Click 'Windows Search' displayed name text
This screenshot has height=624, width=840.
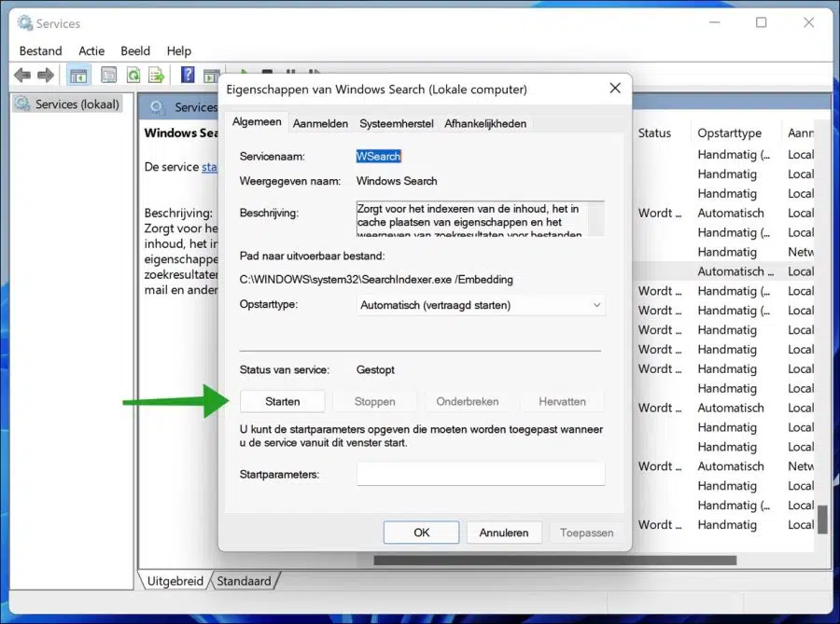(x=397, y=181)
